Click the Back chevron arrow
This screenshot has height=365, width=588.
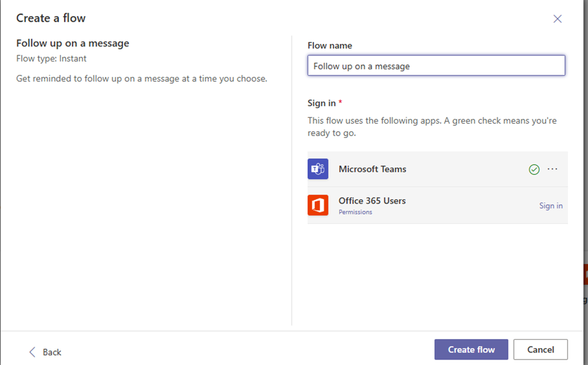pos(33,352)
